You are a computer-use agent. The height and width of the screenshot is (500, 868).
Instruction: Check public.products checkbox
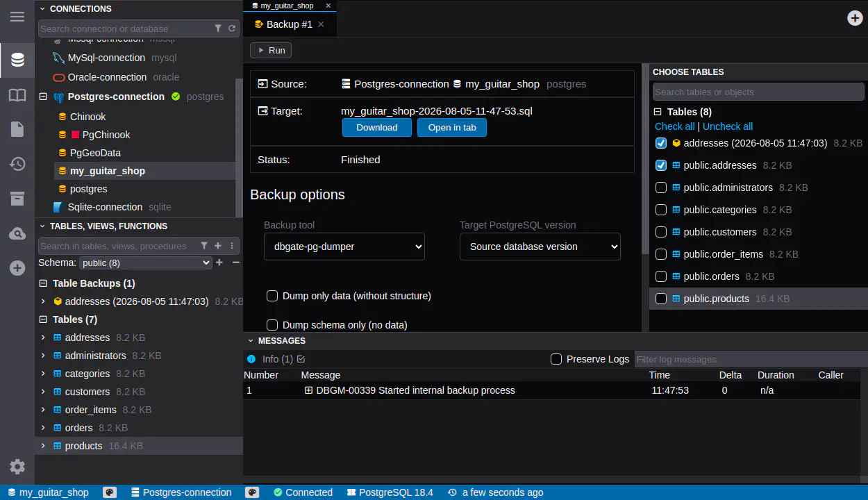click(661, 299)
